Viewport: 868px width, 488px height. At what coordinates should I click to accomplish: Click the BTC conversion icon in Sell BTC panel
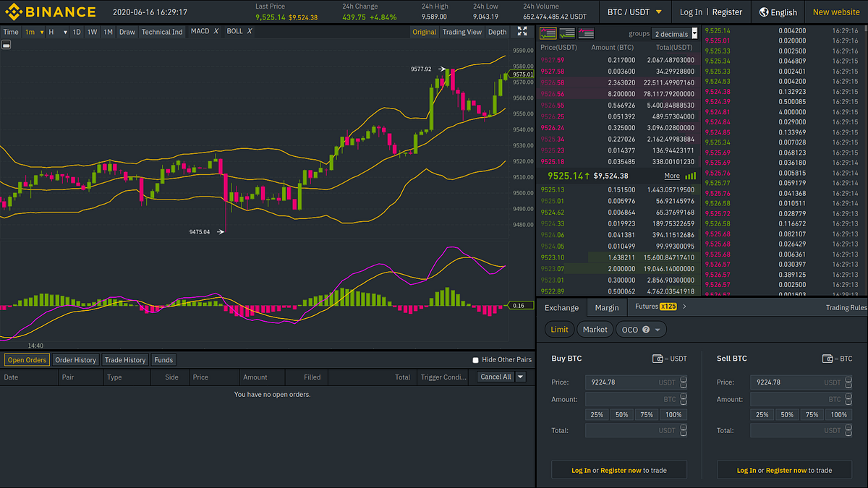click(x=828, y=358)
